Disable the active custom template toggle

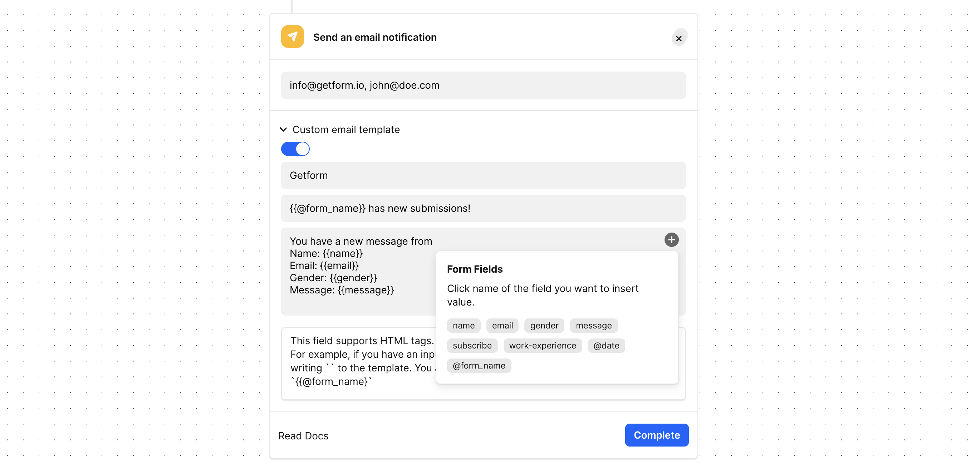pos(295,148)
